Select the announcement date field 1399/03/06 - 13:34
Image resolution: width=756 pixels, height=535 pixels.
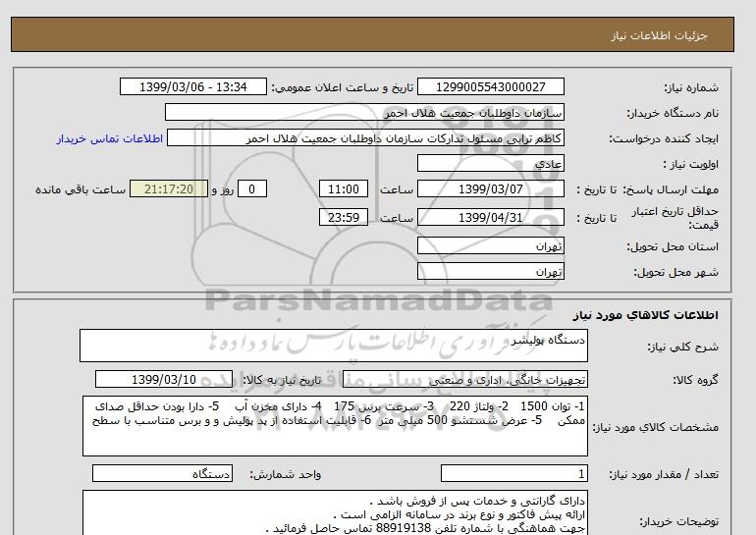pyautogui.click(x=192, y=86)
